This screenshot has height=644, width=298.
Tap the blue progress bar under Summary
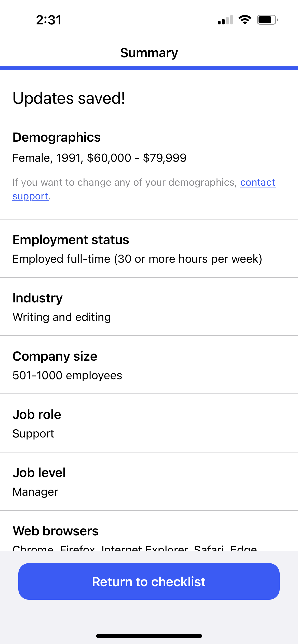tap(149, 68)
